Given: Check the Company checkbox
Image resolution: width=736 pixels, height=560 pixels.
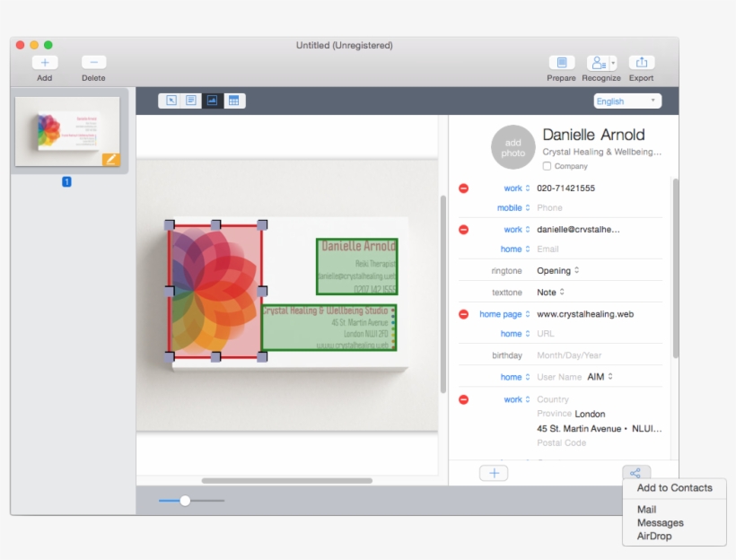Looking at the screenshot, I should (547, 166).
